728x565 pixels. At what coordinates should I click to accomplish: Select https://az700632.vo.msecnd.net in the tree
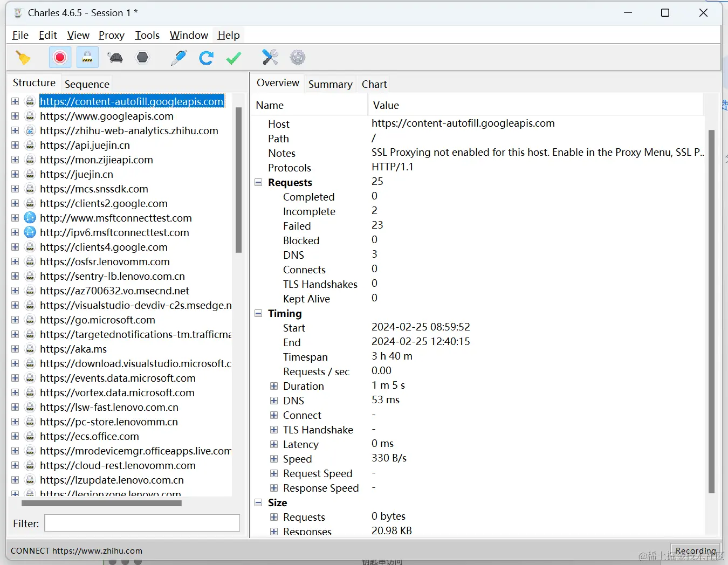(x=114, y=291)
